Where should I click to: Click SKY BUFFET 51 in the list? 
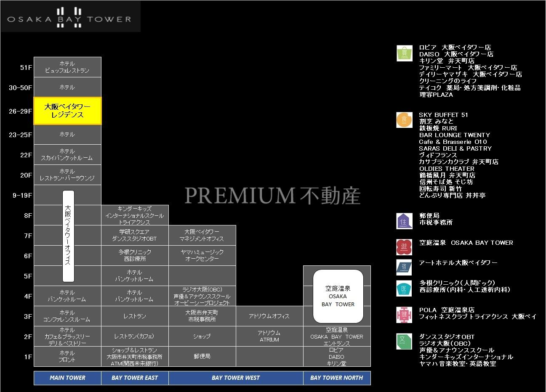(x=443, y=115)
